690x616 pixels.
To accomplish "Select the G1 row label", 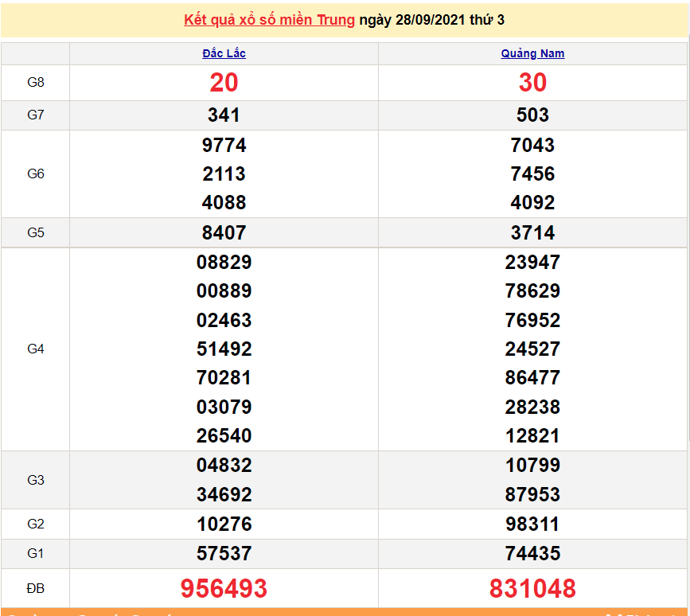I will [x=36, y=553].
